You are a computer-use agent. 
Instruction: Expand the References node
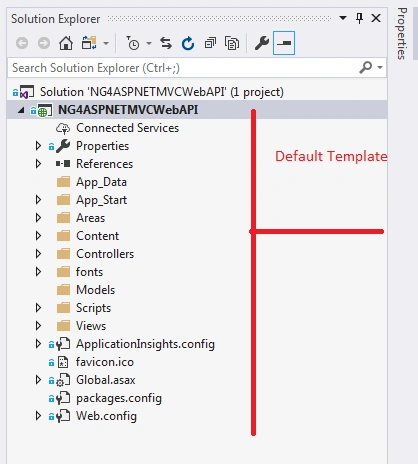[38, 164]
